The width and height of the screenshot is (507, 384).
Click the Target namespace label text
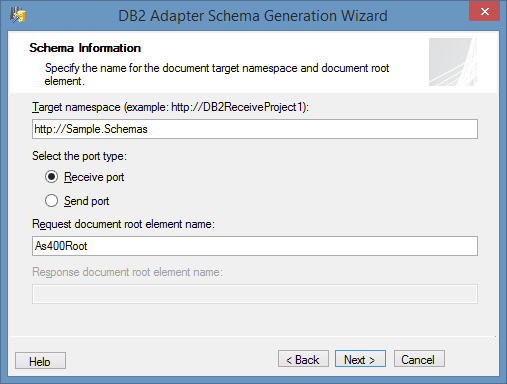coord(170,107)
